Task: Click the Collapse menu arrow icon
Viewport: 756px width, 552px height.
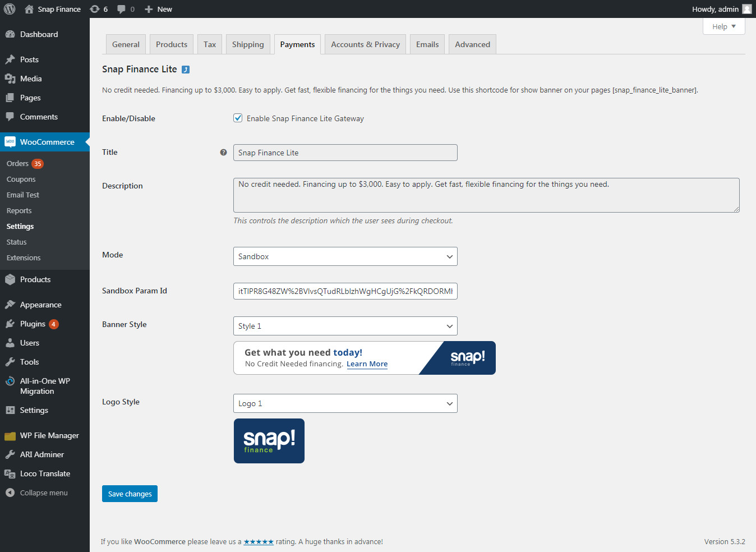Action: point(10,493)
